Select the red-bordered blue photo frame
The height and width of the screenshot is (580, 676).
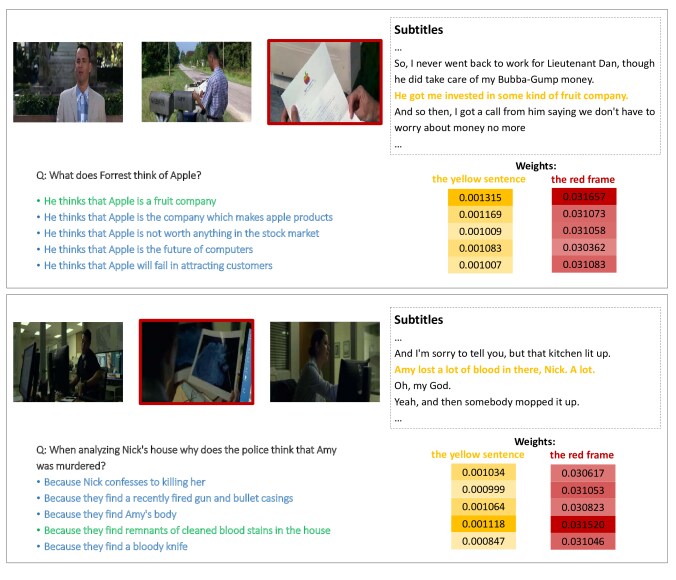coord(197,362)
